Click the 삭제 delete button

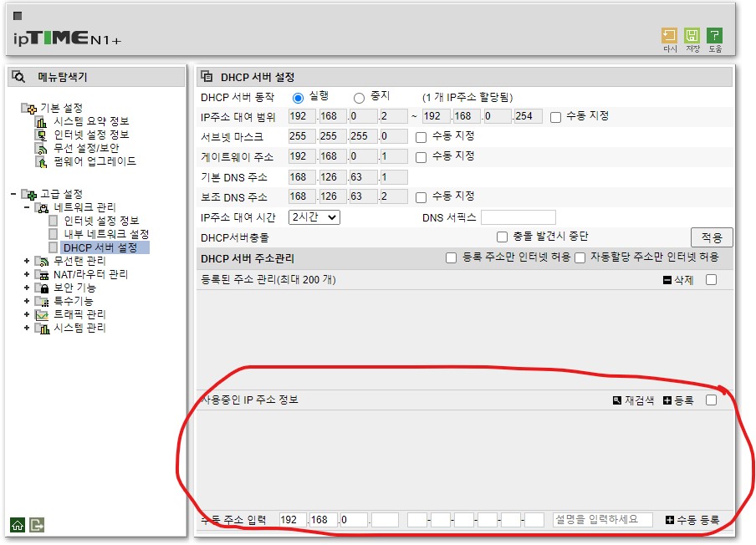[x=678, y=280]
